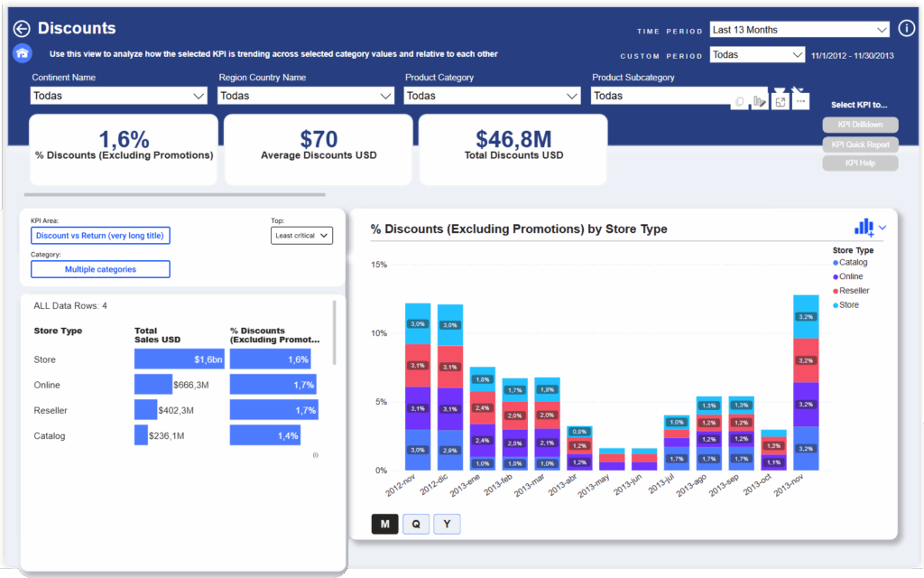Click the bar chart type icon
This screenshot has height=578, width=924.
[x=864, y=228]
